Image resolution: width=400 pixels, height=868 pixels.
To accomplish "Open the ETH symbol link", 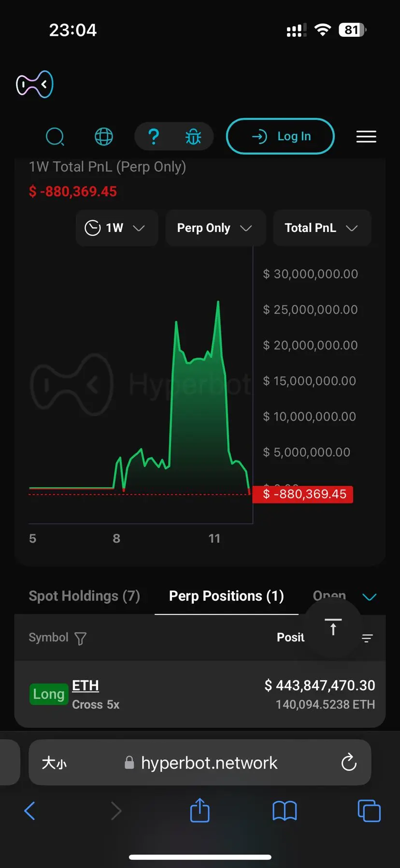I will (x=86, y=685).
